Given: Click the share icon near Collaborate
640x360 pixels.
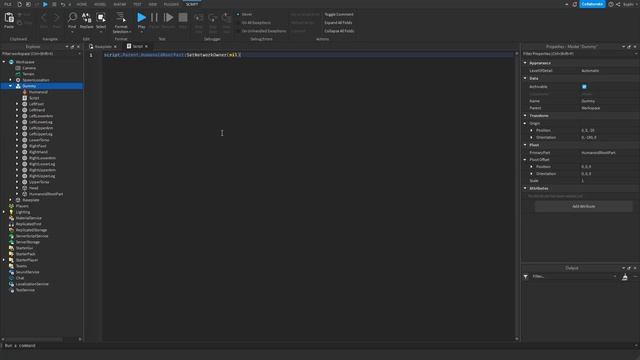Looking at the screenshot, I should coord(618,4).
